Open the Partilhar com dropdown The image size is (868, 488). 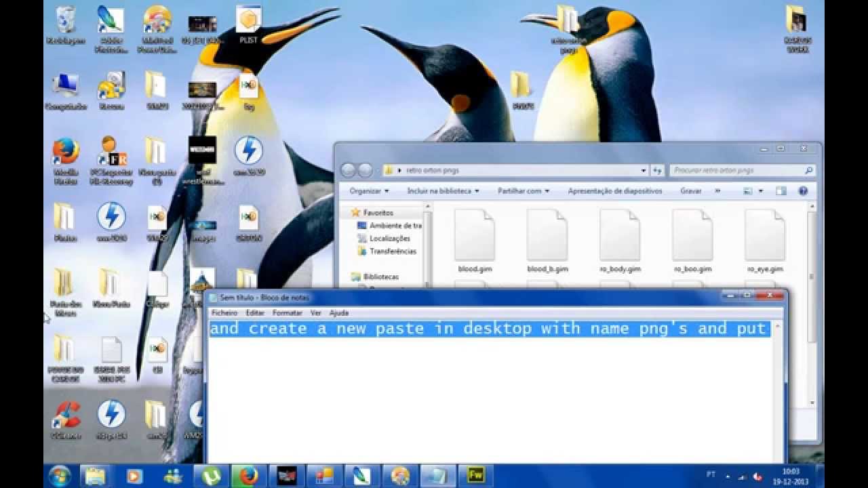click(x=524, y=191)
